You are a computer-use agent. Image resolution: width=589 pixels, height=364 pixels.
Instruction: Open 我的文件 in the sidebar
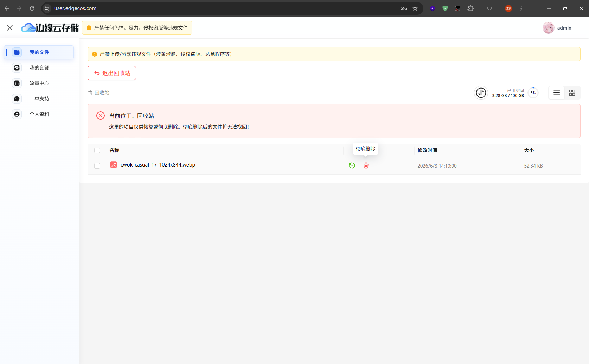pos(39,52)
